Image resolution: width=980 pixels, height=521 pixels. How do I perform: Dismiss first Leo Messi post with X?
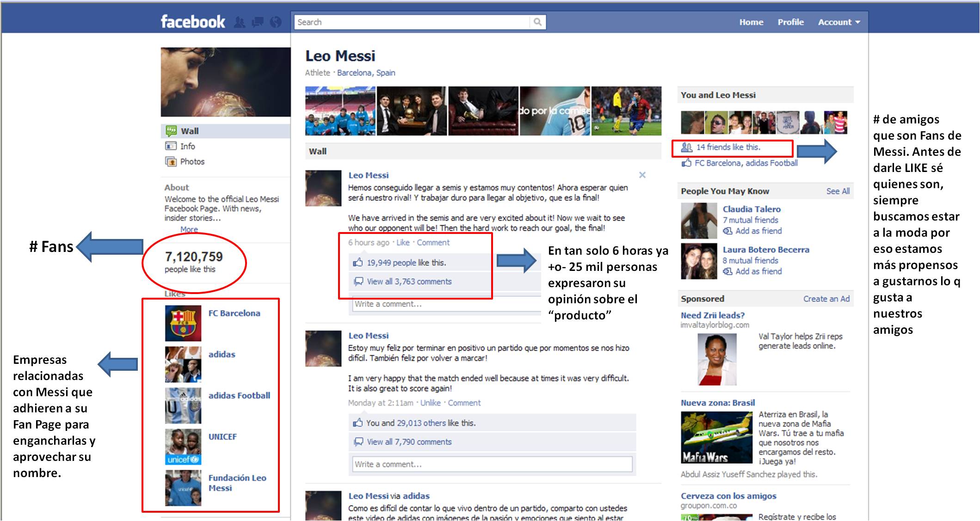pyautogui.click(x=642, y=175)
